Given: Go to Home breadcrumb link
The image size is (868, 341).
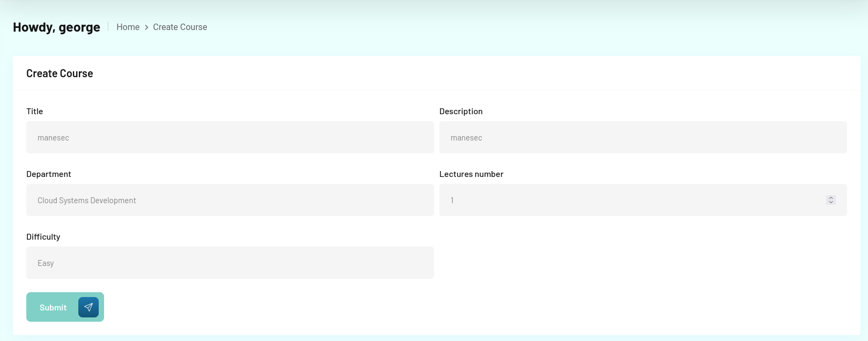Looking at the screenshot, I should [128, 27].
